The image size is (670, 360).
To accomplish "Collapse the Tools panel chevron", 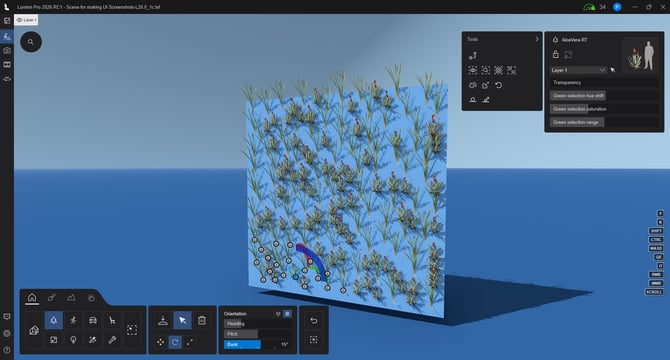I will pyautogui.click(x=537, y=39).
